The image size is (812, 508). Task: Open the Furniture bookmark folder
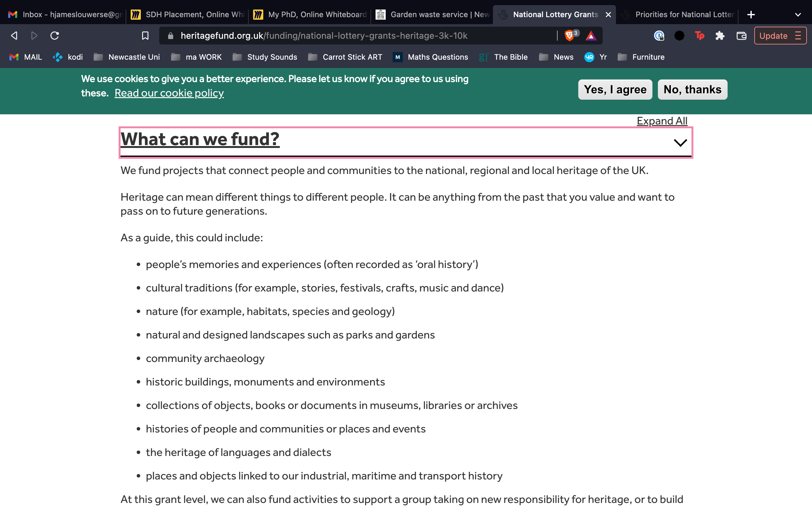click(x=641, y=57)
